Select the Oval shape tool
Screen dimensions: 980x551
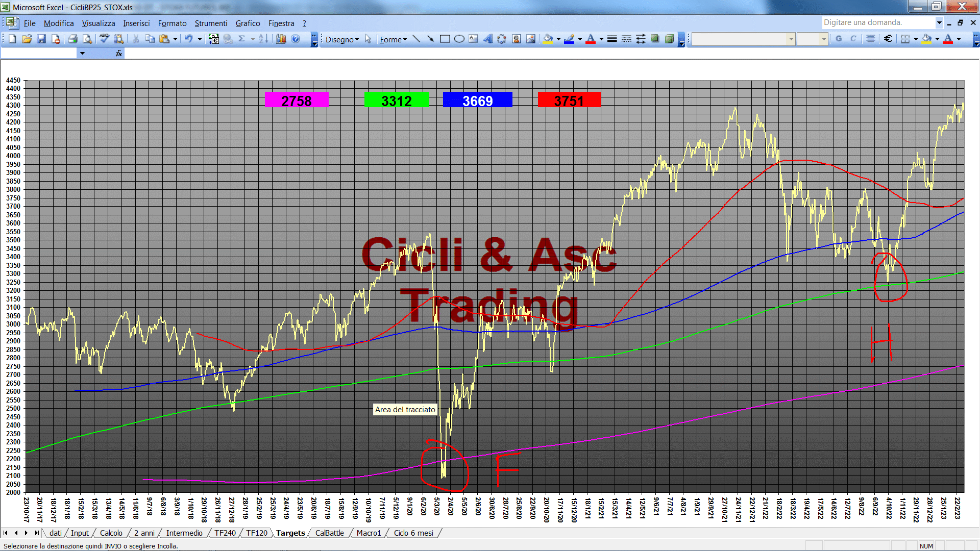459,39
